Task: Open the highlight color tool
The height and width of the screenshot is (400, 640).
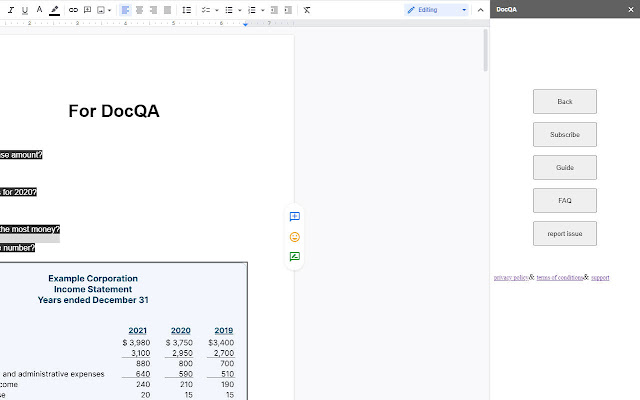Action: pos(54,10)
